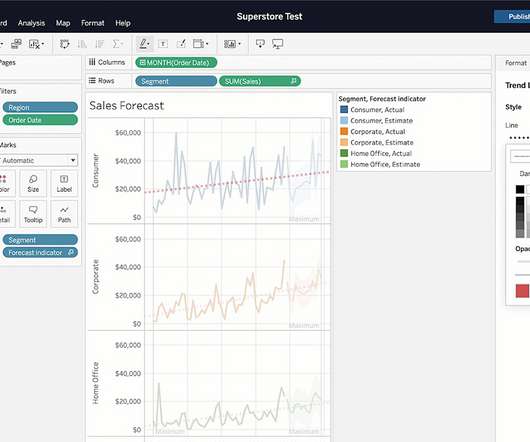Viewport: 530px width, 442px height.
Task: Open the Label mark card
Action: click(64, 183)
